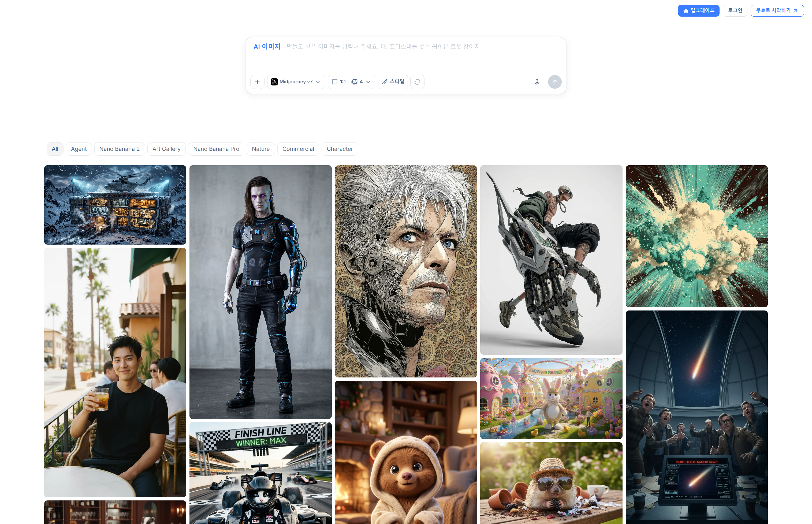Click the microphone voice input icon

pos(537,82)
